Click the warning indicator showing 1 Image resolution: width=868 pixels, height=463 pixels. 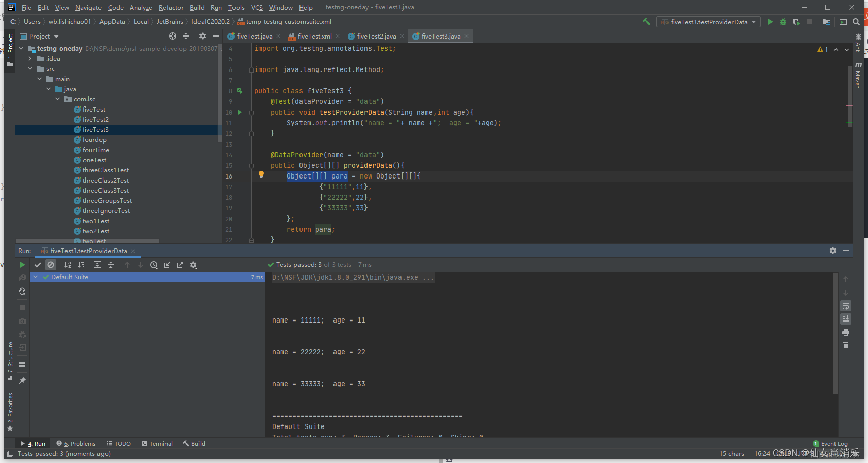[x=823, y=49]
